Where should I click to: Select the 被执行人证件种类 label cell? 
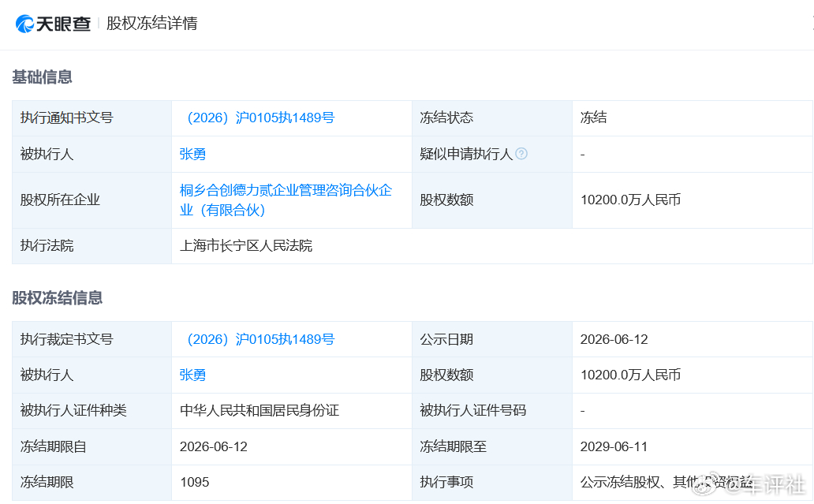(x=91, y=411)
